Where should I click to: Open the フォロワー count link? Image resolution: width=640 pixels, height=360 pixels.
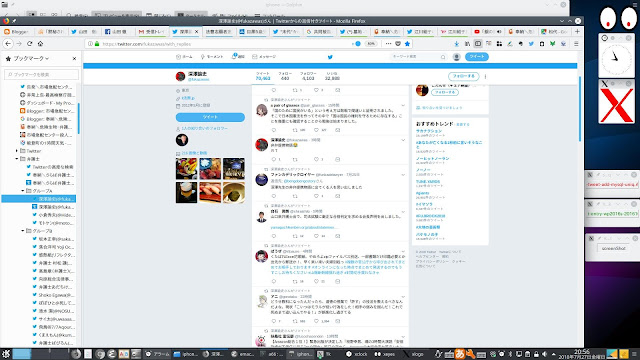(308, 76)
